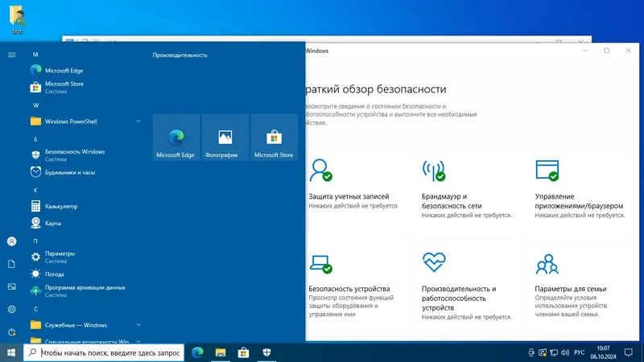Maximize the Windows Security window
Viewport: 644px width, 362px height.
(x=607, y=51)
